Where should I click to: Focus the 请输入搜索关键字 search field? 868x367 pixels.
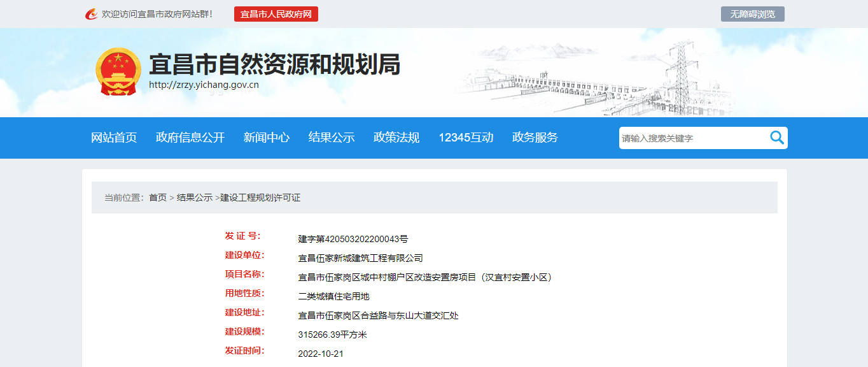(x=692, y=138)
